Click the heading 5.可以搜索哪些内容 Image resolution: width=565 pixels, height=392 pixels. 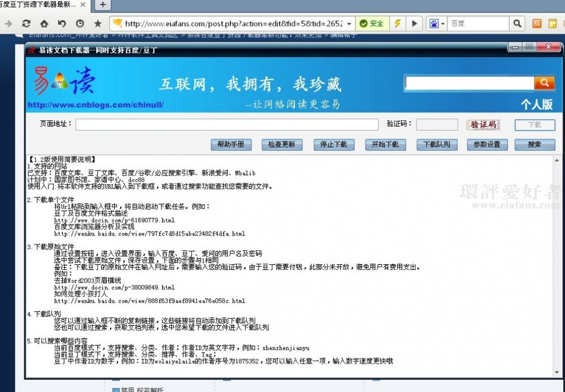click(x=57, y=341)
